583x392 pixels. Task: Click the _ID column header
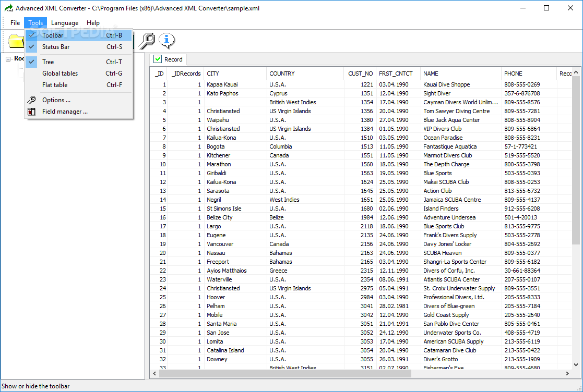pyautogui.click(x=159, y=73)
